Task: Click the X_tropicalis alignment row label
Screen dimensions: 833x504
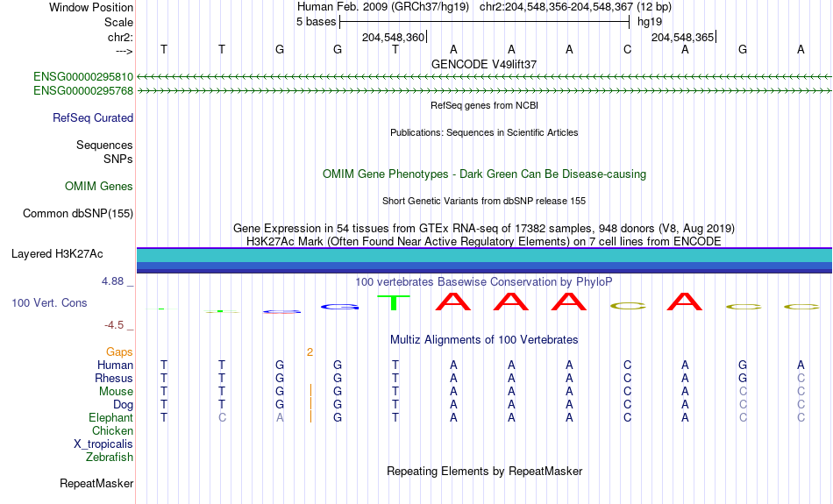Action: [103, 444]
